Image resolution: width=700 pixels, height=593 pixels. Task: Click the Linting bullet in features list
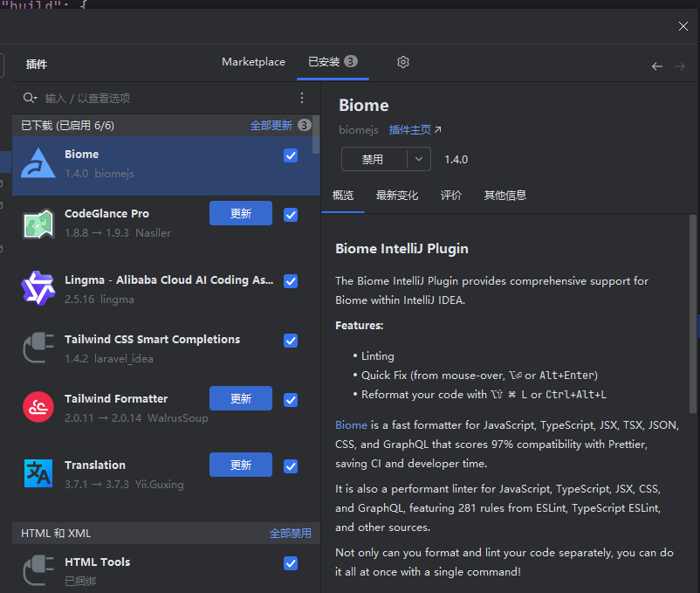[x=378, y=356]
